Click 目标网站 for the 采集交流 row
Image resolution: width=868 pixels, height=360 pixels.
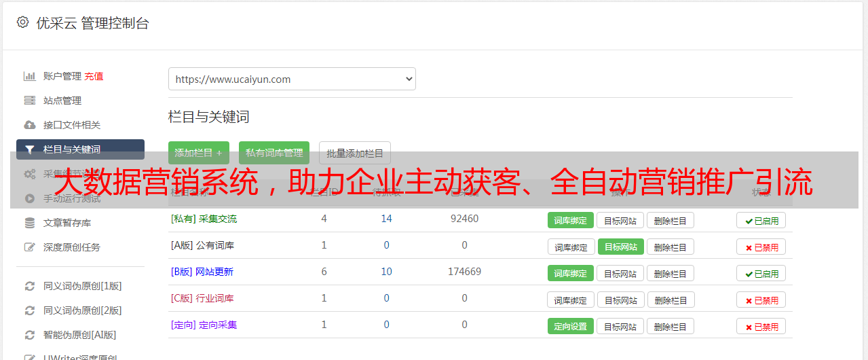click(x=620, y=220)
